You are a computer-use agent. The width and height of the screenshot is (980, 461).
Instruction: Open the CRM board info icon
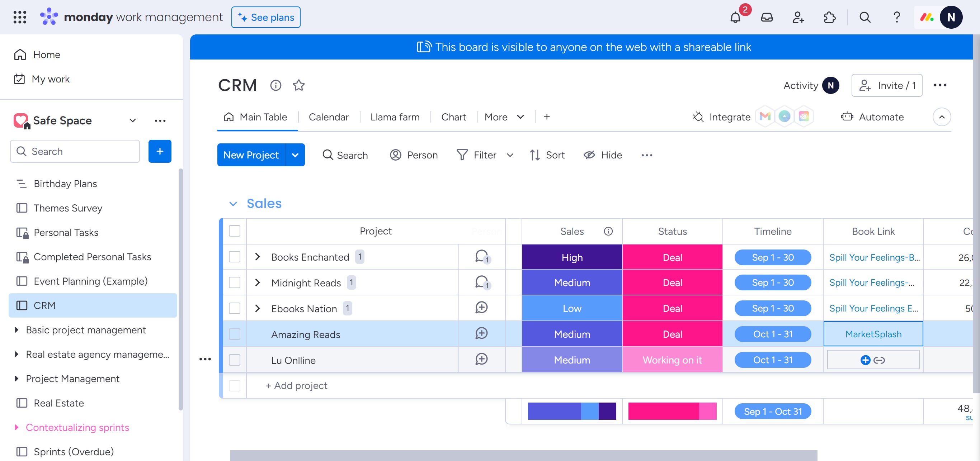point(275,85)
